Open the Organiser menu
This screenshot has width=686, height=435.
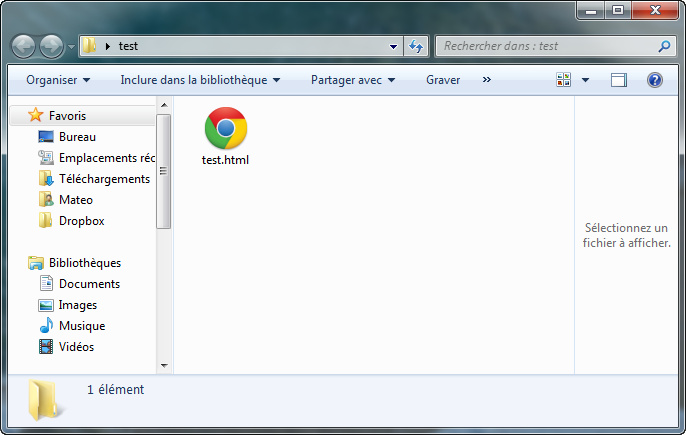point(58,80)
